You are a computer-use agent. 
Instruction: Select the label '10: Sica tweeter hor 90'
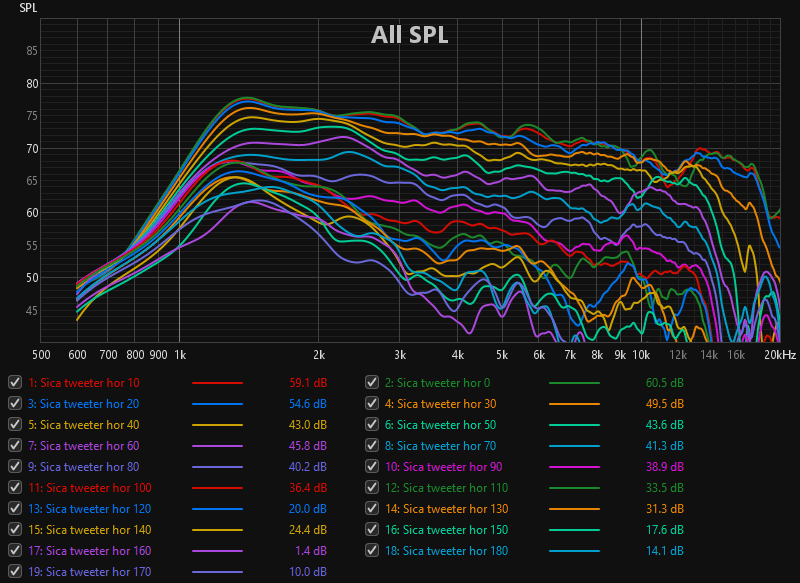click(x=444, y=466)
